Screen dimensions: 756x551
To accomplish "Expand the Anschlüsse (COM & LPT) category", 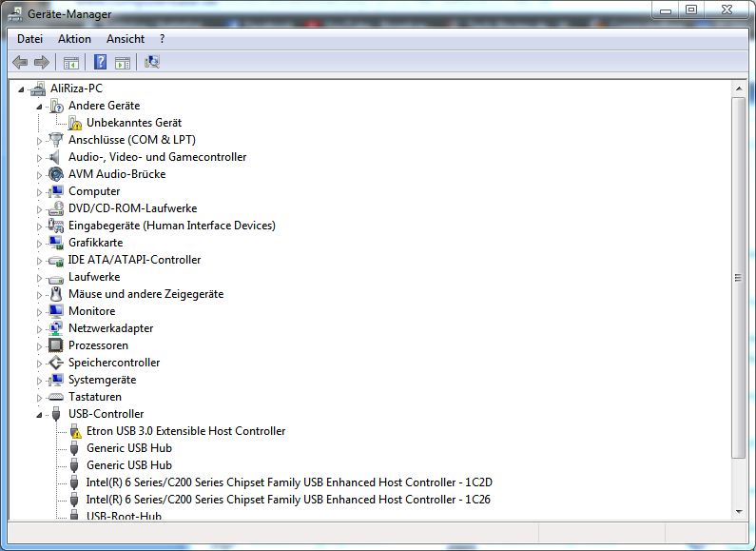I will 39,141.
